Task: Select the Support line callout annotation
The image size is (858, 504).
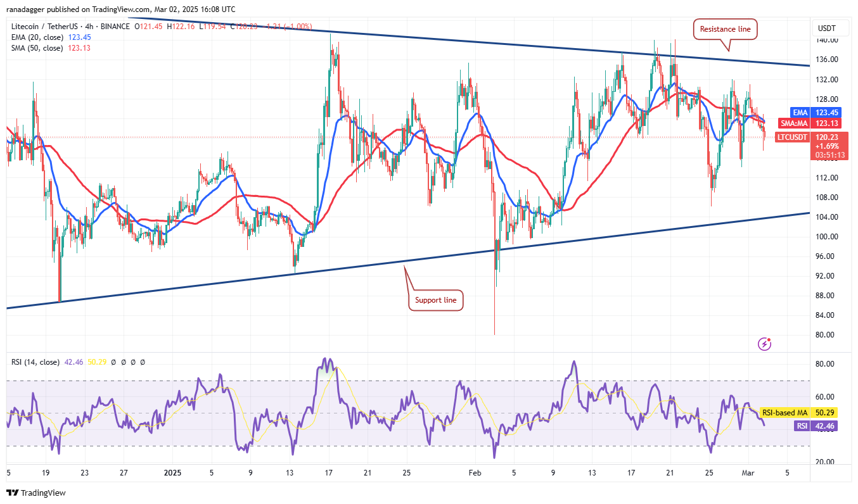Action: coord(435,300)
